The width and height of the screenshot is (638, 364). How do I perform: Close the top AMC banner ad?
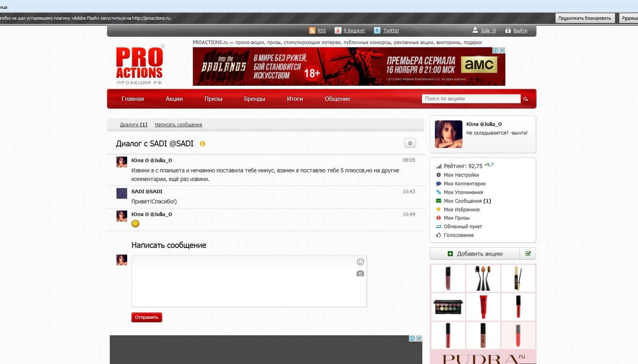coord(502,50)
